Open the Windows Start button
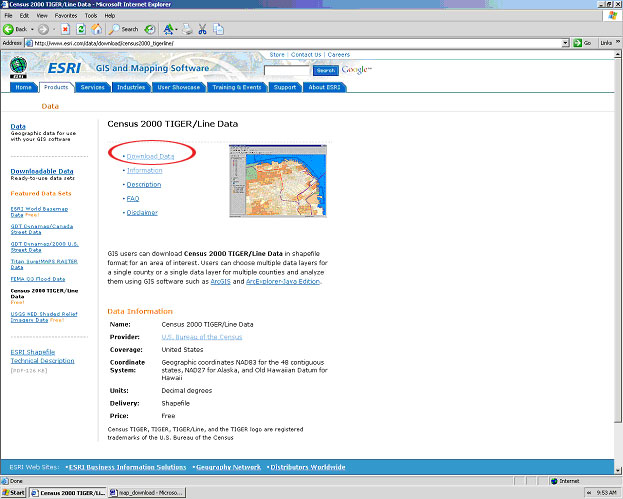The height and width of the screenshot is (499, 623). [x=14, y=493]
